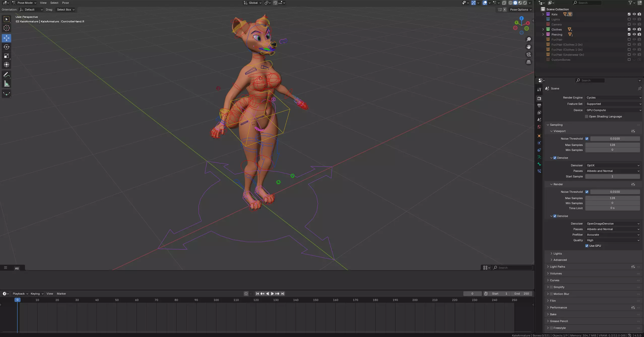Uncheck the Use GPU checkbox
The width and height of the screenshot is (644, 337).
587,246
